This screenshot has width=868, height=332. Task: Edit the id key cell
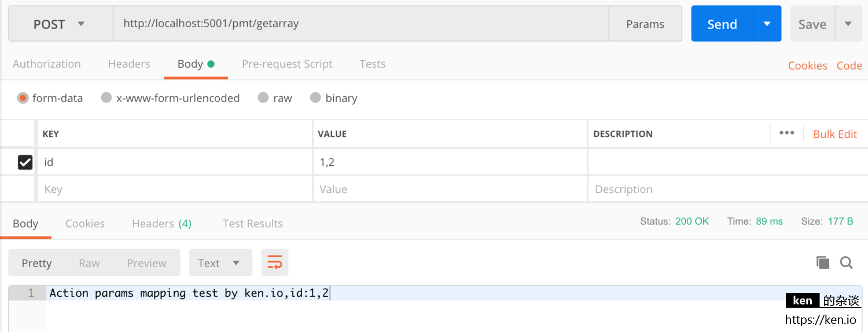pos(175,162)
